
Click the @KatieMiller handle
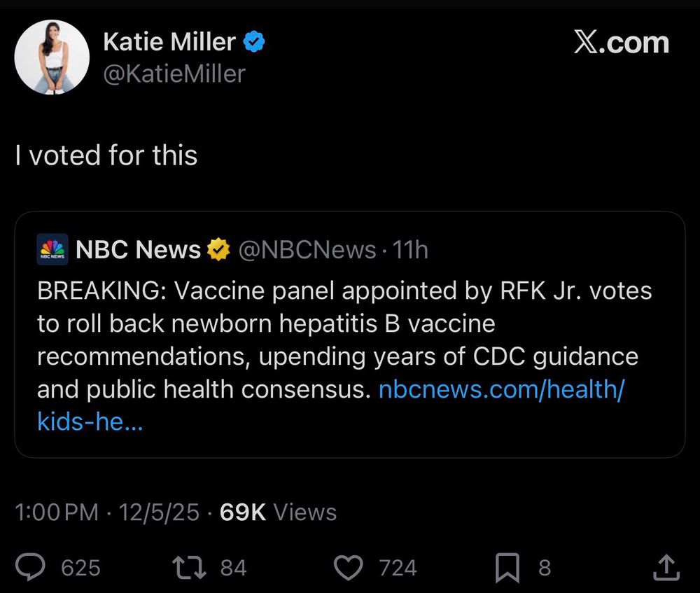pos(174,73)
